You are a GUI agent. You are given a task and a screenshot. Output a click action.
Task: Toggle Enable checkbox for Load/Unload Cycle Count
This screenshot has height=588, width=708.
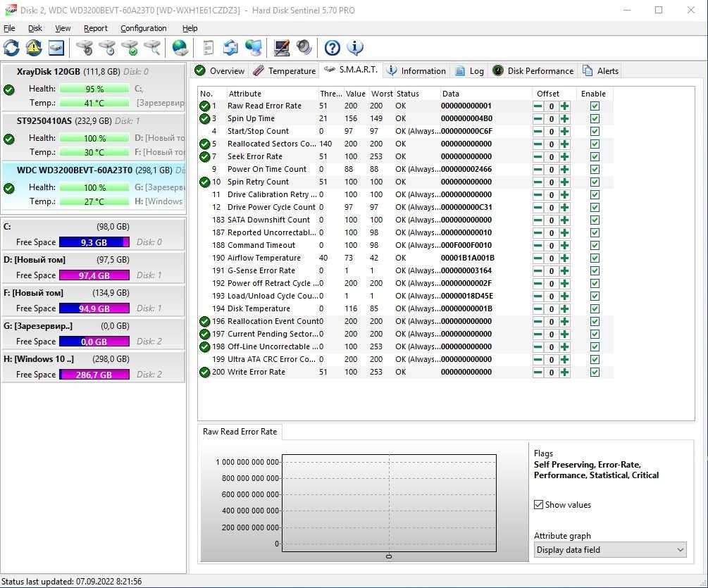tap(595, 296)
